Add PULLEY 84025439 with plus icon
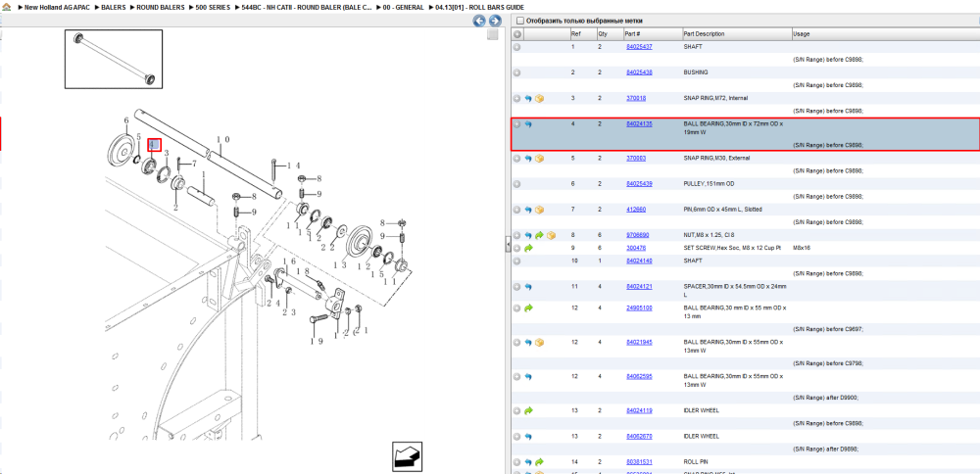 (516, 183)
